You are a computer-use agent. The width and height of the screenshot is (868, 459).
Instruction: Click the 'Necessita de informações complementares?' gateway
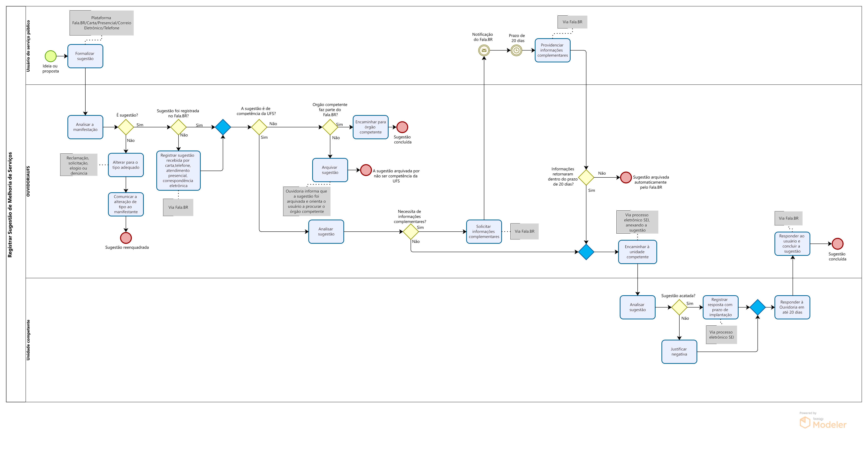click(x=411, y=232)
